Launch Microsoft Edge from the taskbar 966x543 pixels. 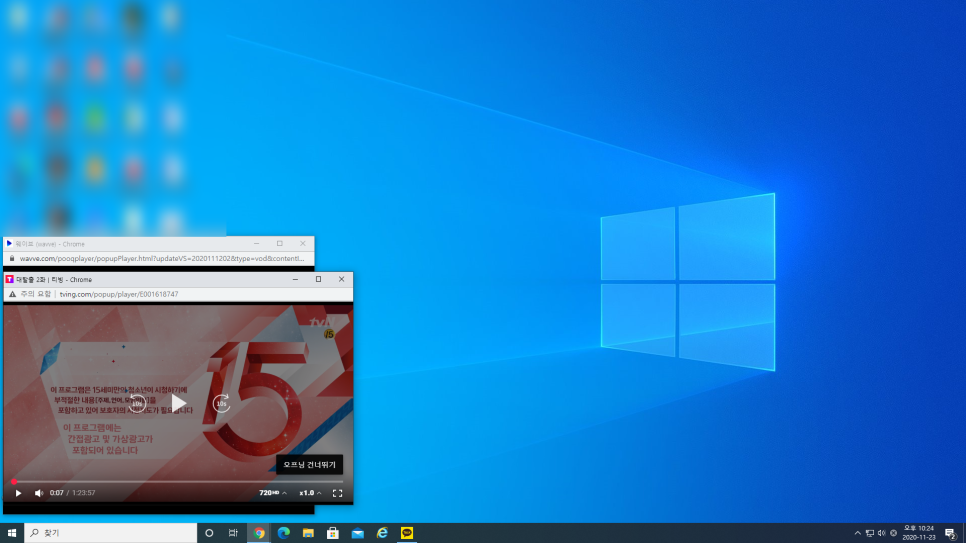tap(283, 533)
